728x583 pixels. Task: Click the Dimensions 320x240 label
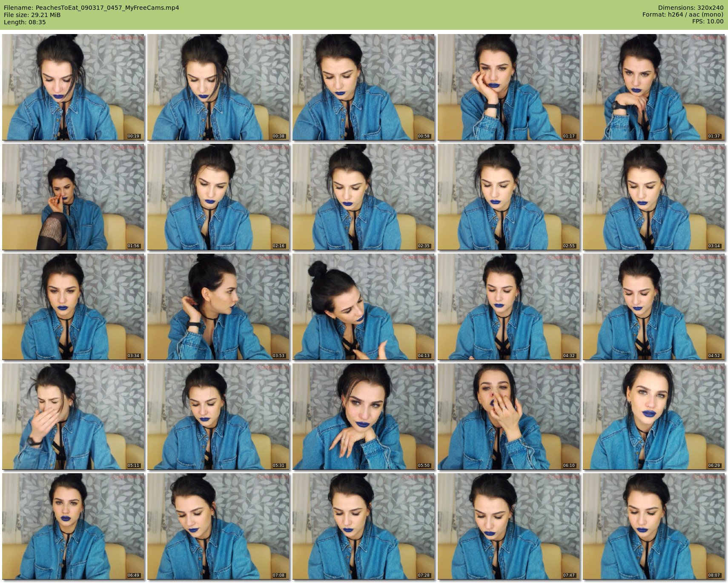[691, 8]
